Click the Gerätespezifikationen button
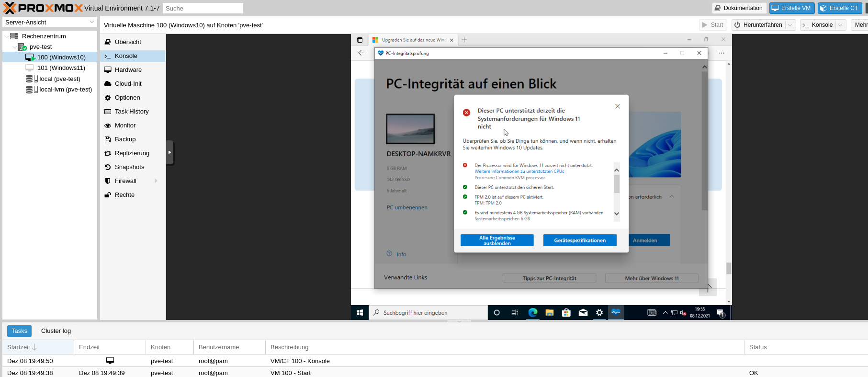This screenshot has height=377, width=868. (580, 240)
